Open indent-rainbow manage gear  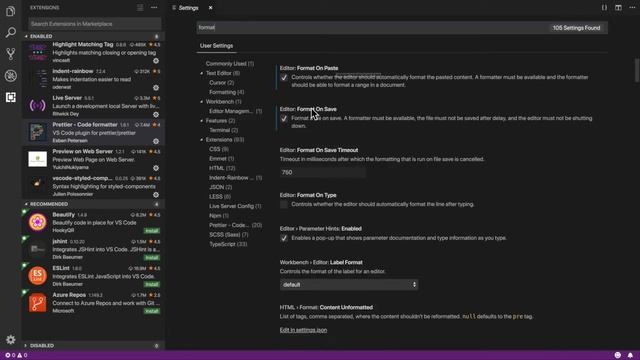[x=156, y=87]
